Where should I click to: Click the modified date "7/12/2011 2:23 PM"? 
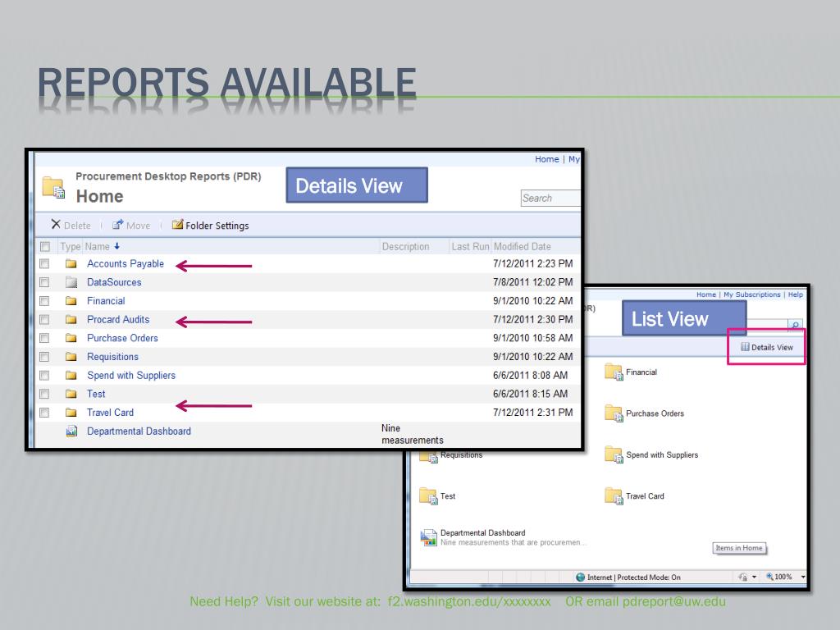(x=533, y=263)
